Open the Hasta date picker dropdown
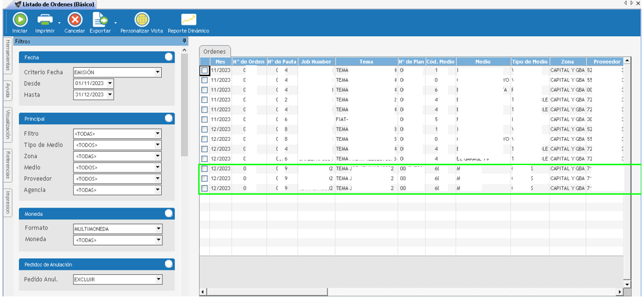Viewport: 644px width, 297px height. [110, 95]
